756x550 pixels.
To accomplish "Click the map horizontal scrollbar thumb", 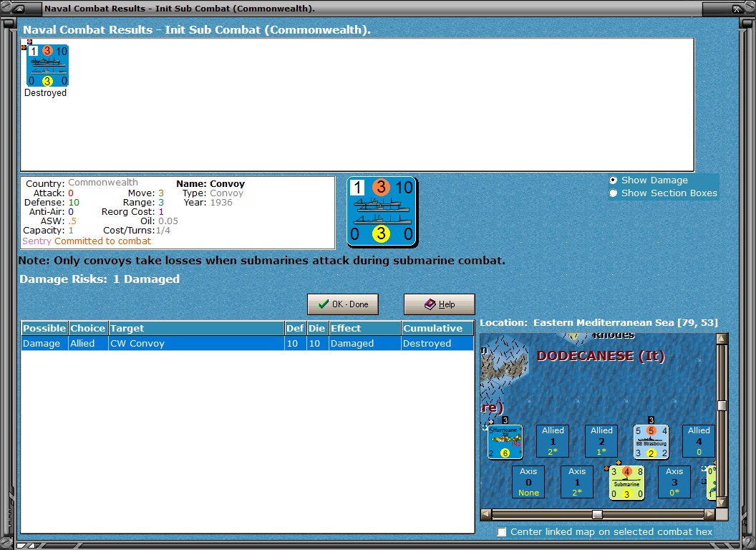I will point(597,514).
